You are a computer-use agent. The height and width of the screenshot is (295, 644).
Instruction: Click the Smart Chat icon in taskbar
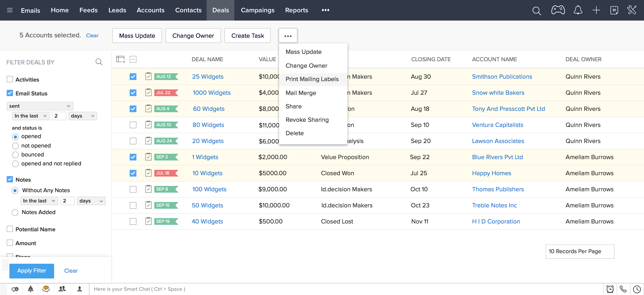pyautogui.click(x=46, y=289)
